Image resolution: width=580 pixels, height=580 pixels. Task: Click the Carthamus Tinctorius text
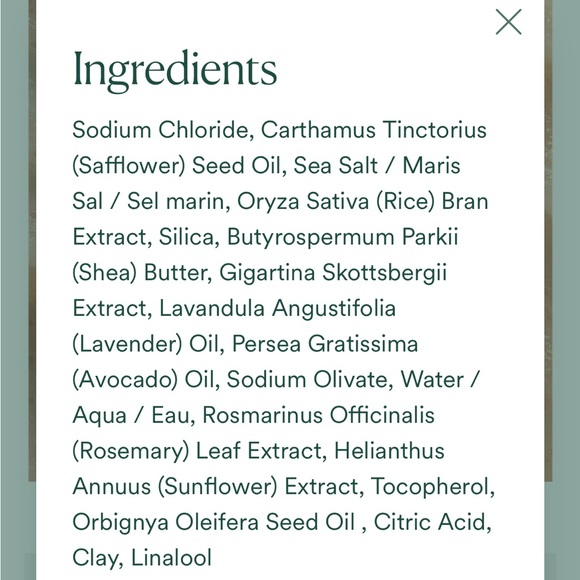374,130
